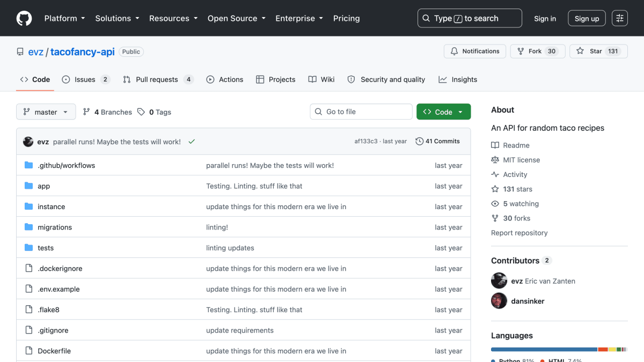Click the file icon for Dockerfile
The width and height of the screenshot is (644, 362).
pyautogui.click(x=29, y=351)
